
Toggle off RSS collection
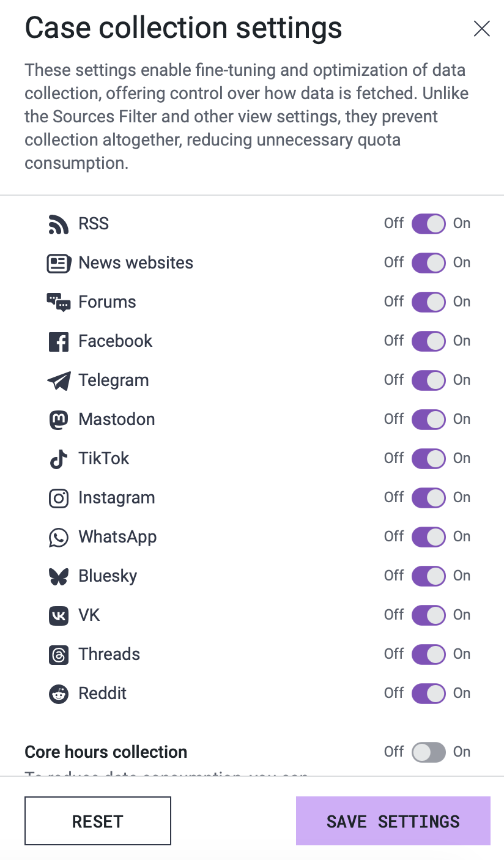428,224
